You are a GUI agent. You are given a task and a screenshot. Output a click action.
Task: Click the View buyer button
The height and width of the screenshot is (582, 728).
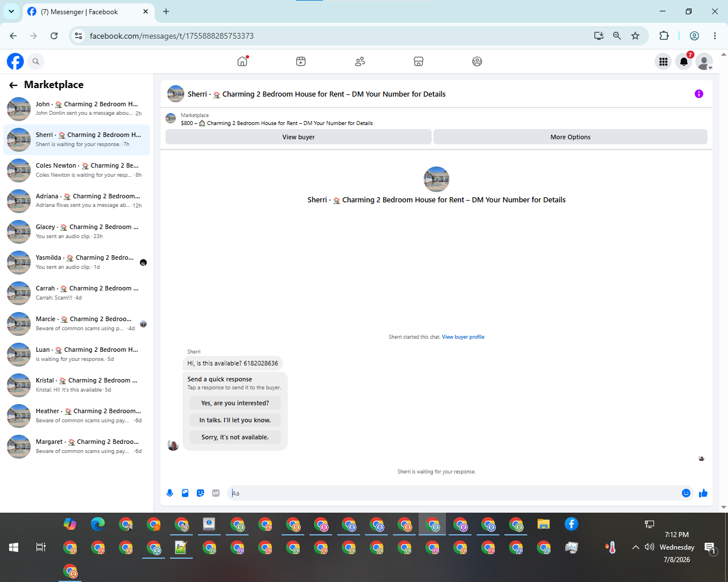point(299,137)
